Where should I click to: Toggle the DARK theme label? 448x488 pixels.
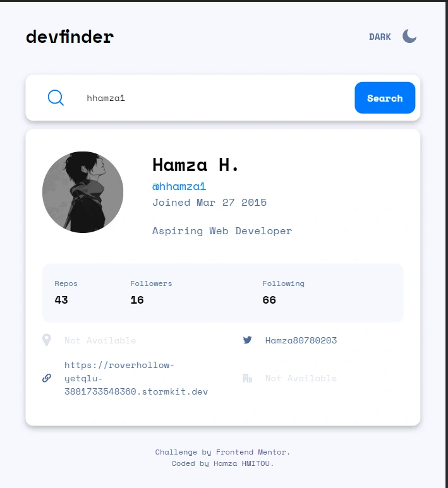380,37
